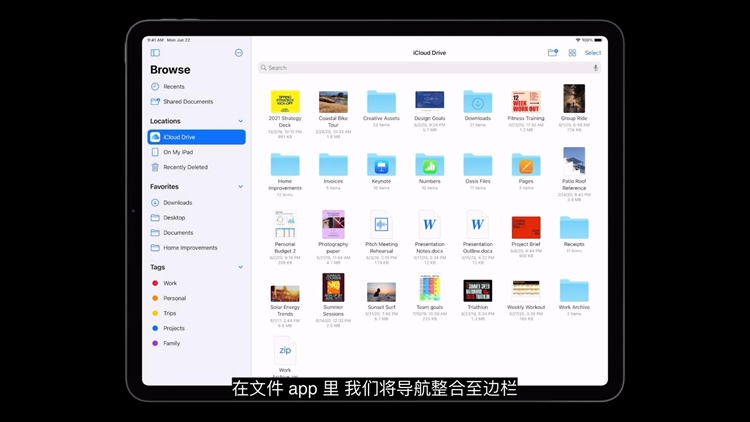Open the Pitch Meeting Rehearsal audio file
This screenshot has width=750, height=422.
click(381, 224)
